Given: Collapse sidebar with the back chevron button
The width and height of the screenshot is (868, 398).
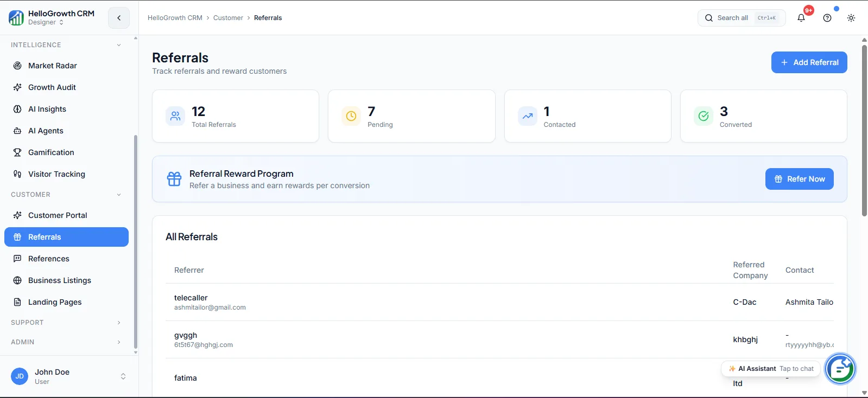Looking at the screenshot, I should (x=119, y=18).
